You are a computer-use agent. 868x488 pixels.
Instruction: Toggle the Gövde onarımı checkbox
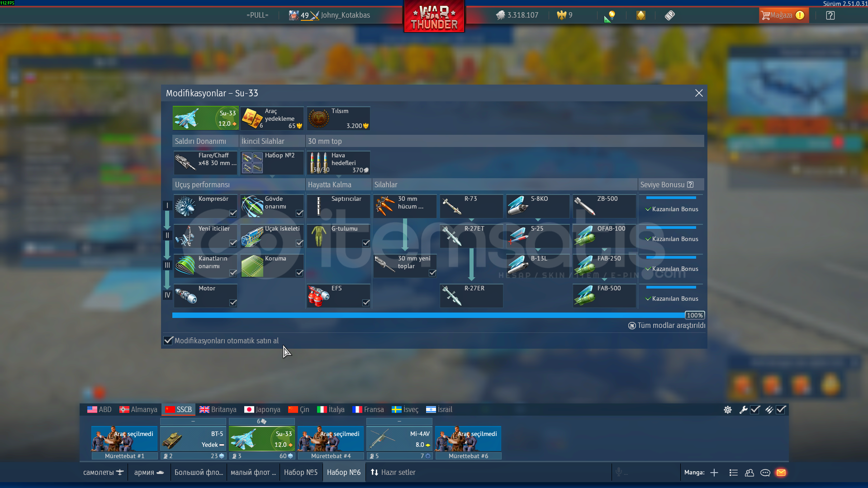click(299, 213)
